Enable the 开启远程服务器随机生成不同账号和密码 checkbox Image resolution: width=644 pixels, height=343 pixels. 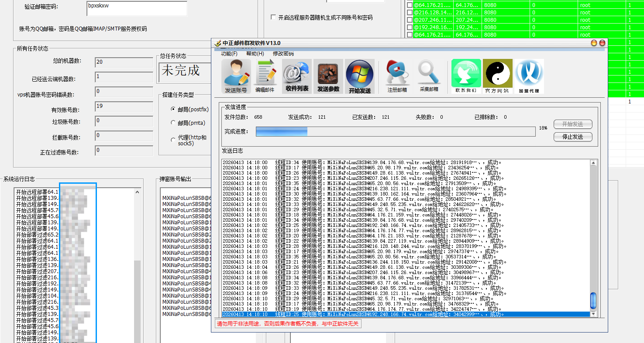(273, 17)
